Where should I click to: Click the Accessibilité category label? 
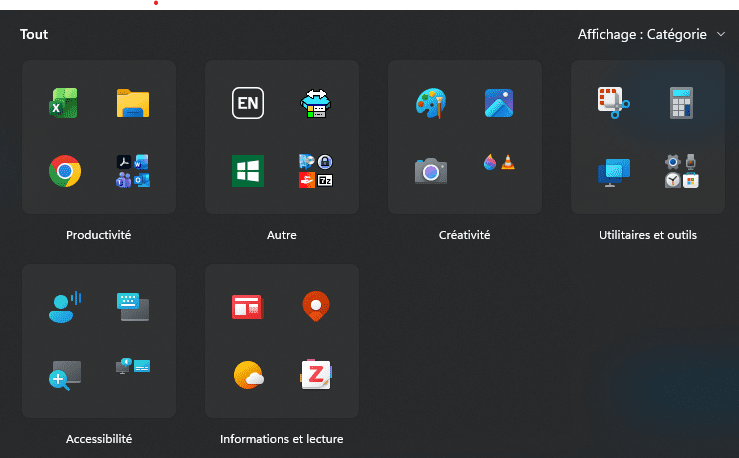point(99,439)
